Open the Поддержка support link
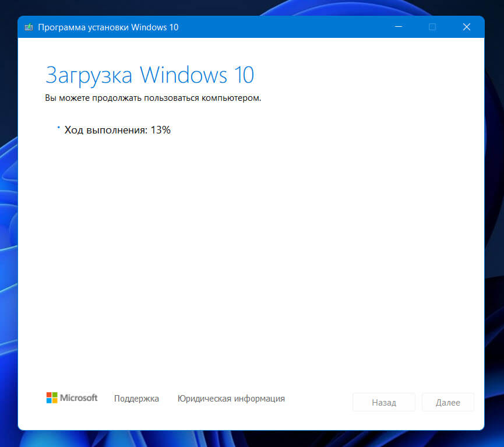Image resolution: width=504 pixels, height=447 pixels. tap(136, 399)
